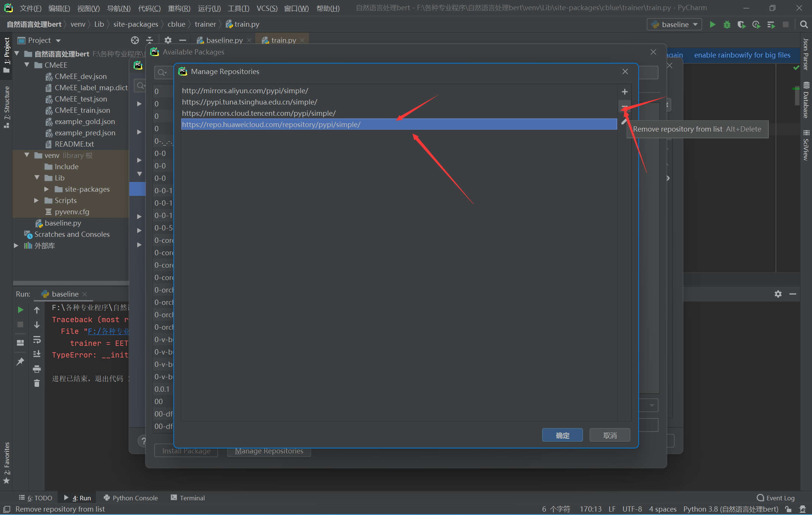This screenshot has height=515, width=812.
Task: Expand the Scripts folder
Action: 36,200
